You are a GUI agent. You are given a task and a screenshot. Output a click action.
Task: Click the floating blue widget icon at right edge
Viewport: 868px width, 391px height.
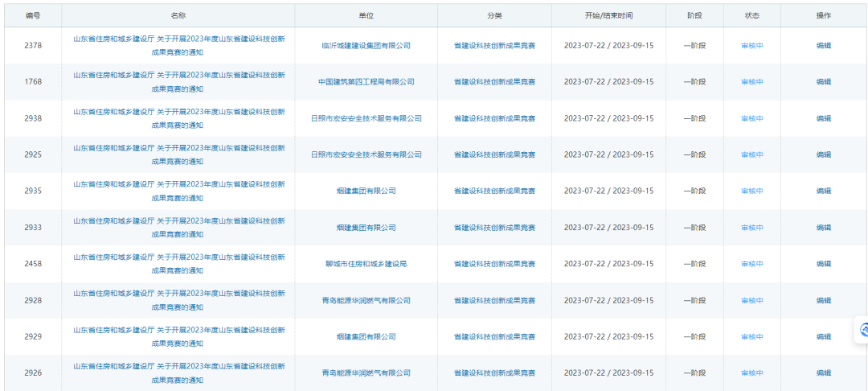(863, 329)
